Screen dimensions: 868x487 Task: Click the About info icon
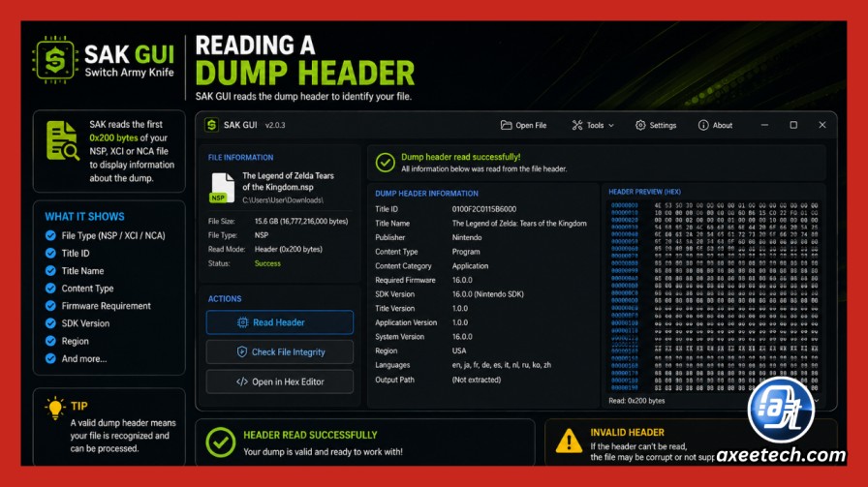(x=703, y=125)
